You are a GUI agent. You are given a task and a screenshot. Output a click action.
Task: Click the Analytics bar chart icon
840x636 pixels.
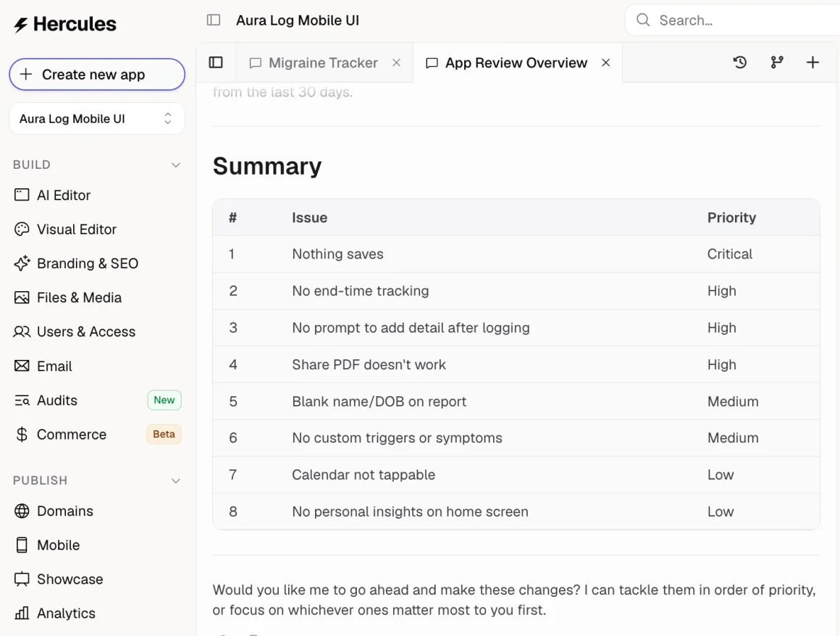point(22,613)
